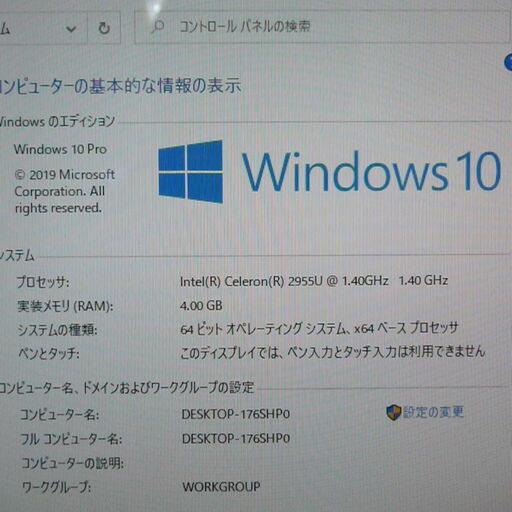Click the refresh icon beside the address bar
Viewport: 512px width, 512px height.
point(104,28)
